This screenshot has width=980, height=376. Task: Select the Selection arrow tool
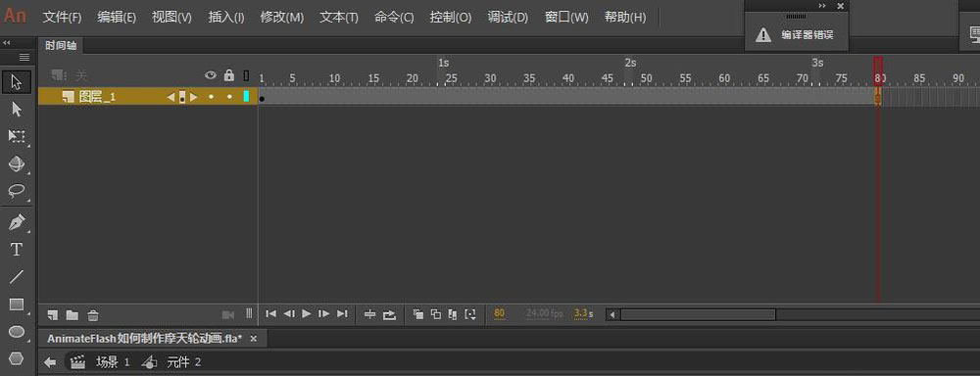[x=17, y=82]
